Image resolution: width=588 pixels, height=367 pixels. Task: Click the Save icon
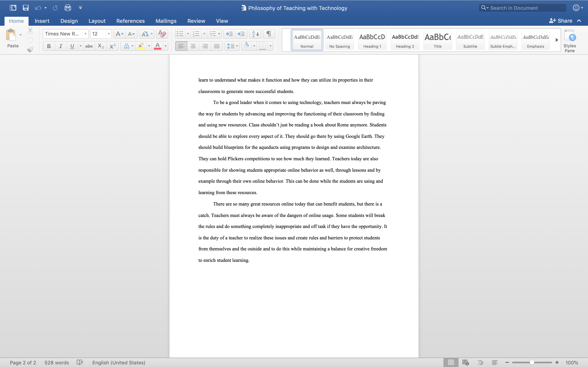coord(26,8)
